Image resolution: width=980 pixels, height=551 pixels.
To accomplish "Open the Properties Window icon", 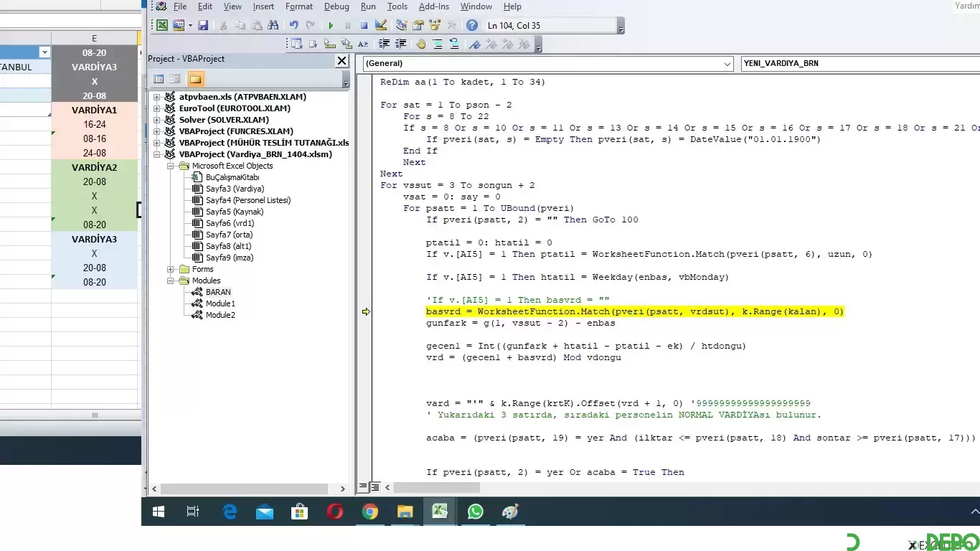I will [x=418, y=25].
